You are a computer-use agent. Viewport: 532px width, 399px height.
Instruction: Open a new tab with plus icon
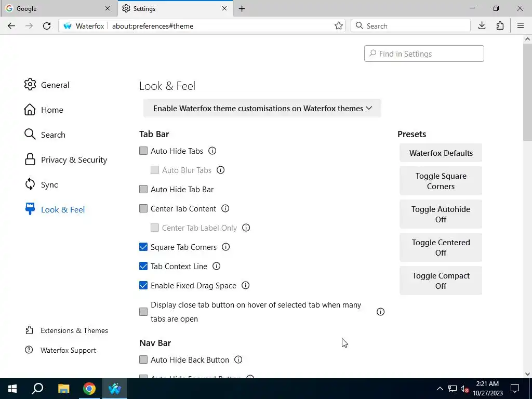(242, 8)
